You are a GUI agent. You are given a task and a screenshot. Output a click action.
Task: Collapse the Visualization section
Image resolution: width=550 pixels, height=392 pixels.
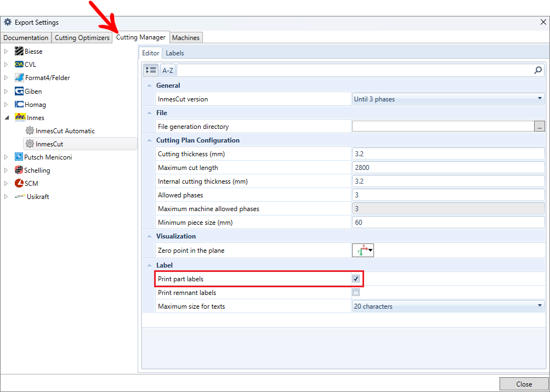[149, 236]
